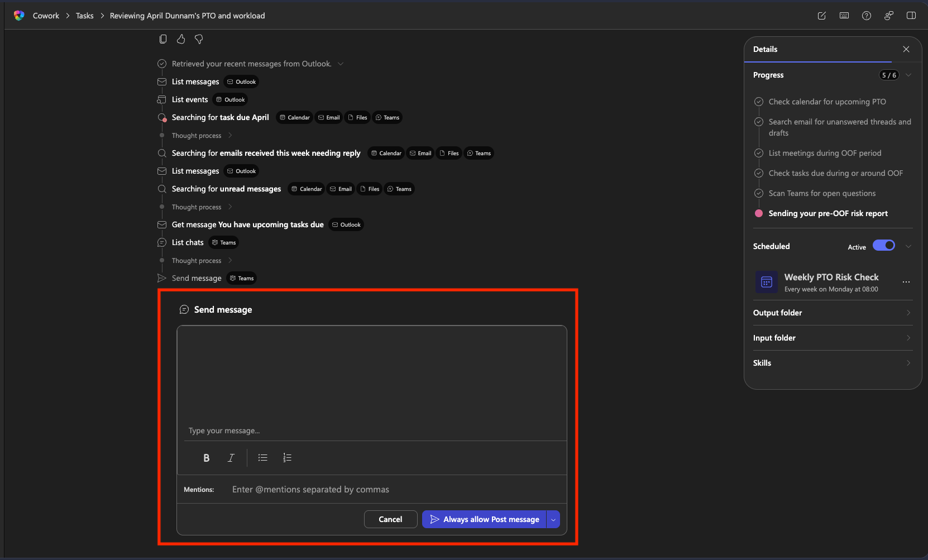Open the help icon in top bar

tap(866, 16)
